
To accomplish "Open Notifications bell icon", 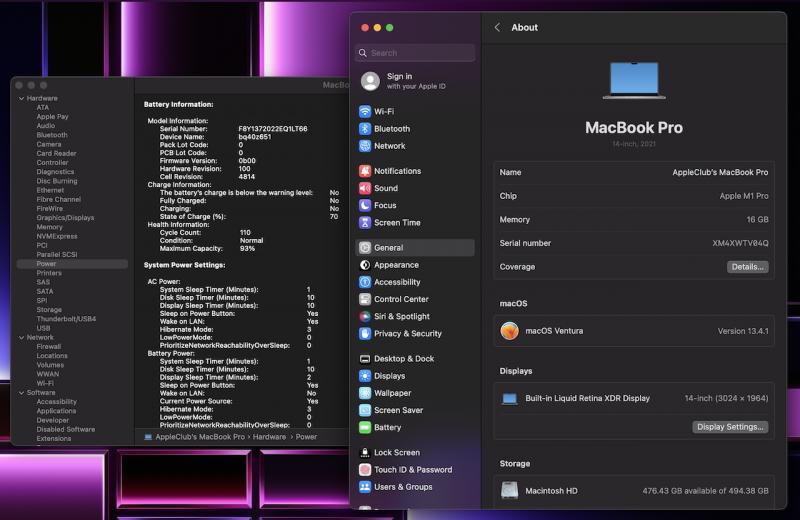I will [365, 171].
